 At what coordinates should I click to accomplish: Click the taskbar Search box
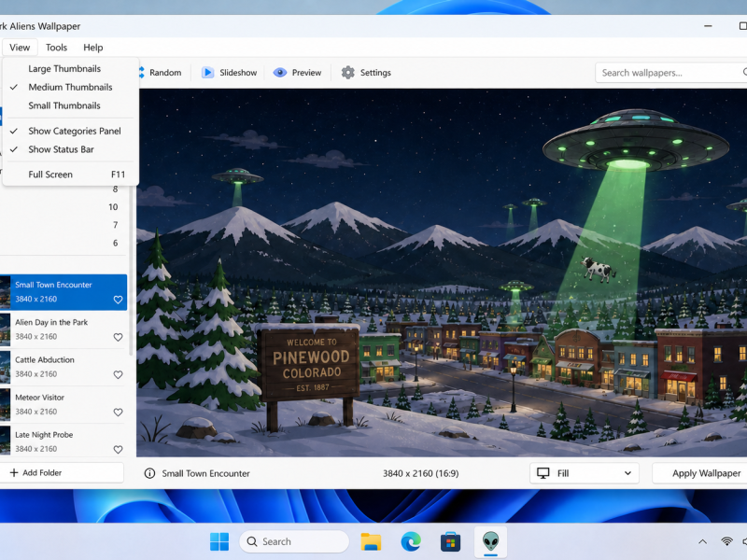pyautogui.click(x=294, y=541)
